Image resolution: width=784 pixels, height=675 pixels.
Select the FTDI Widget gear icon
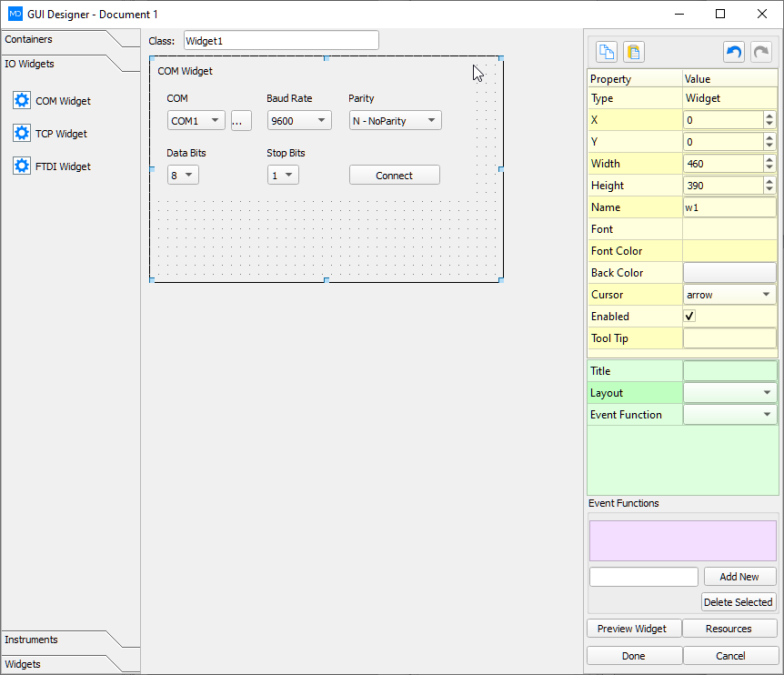click(22, 166)
